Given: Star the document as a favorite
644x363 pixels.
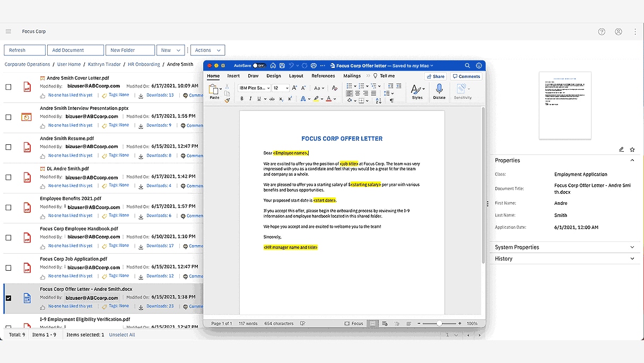Looking at the screenshot, I should pos(632,150).
